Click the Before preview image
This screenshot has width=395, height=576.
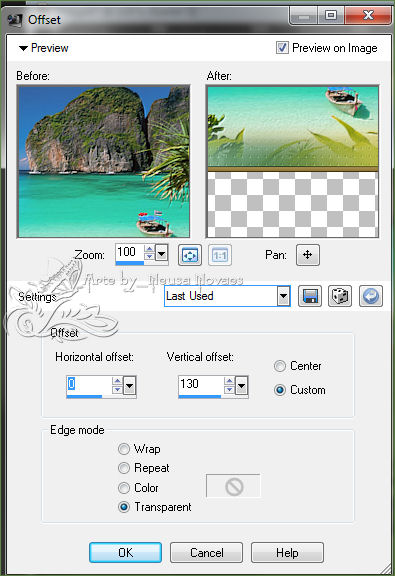104,162
